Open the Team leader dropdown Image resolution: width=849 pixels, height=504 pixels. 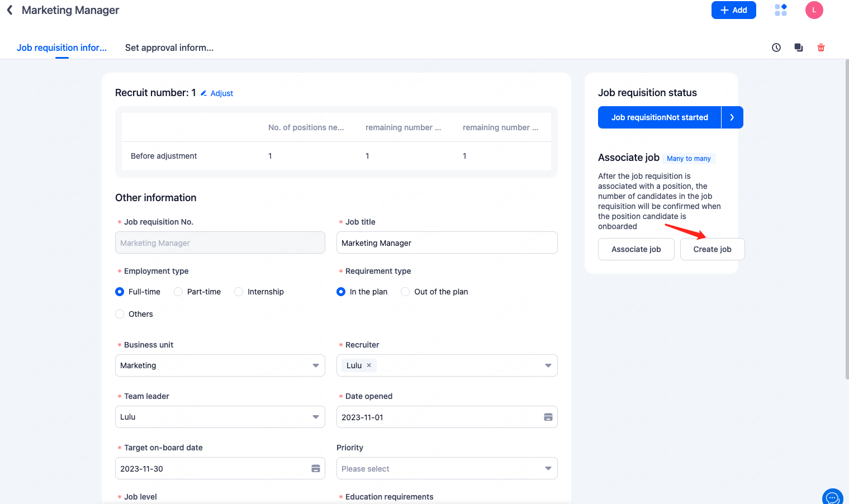315,417
